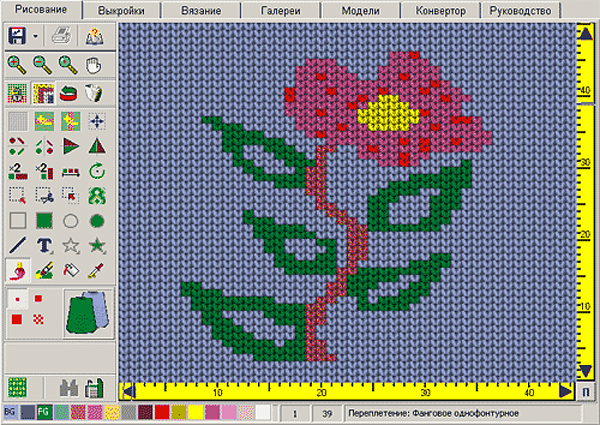Select the zoom in magnifier tool
This screenshot has height=425, width=600.
coord(17,65)
